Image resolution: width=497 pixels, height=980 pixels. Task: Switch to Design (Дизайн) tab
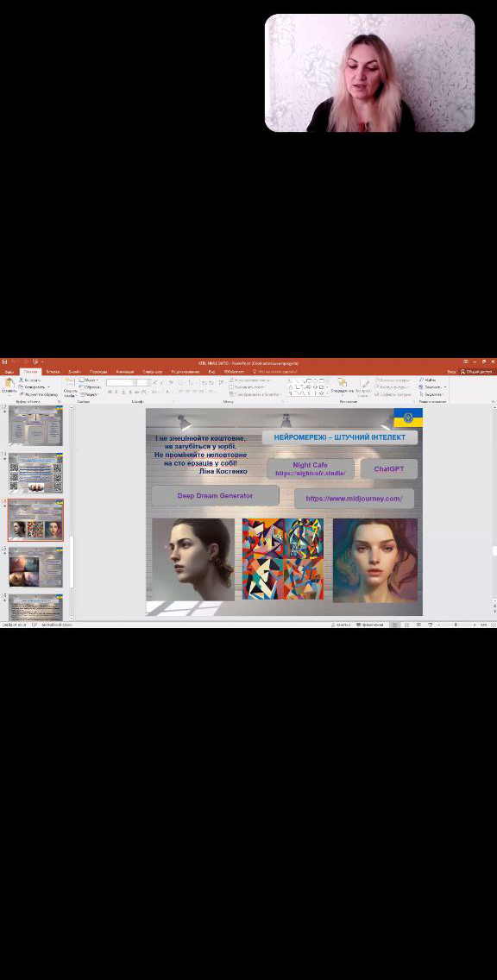point(74,371)
